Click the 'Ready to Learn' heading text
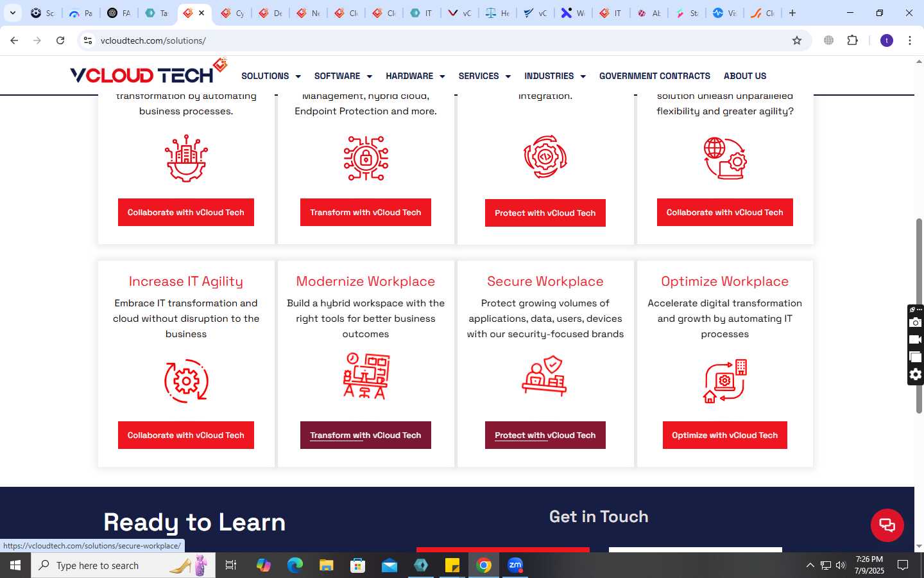The image size is (924, 578). [194, 522]
